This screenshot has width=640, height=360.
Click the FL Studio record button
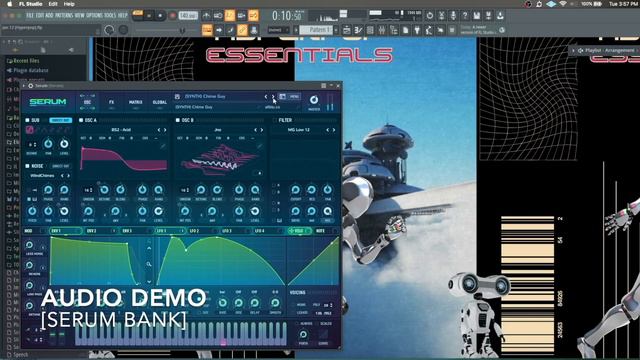[172, 16]
